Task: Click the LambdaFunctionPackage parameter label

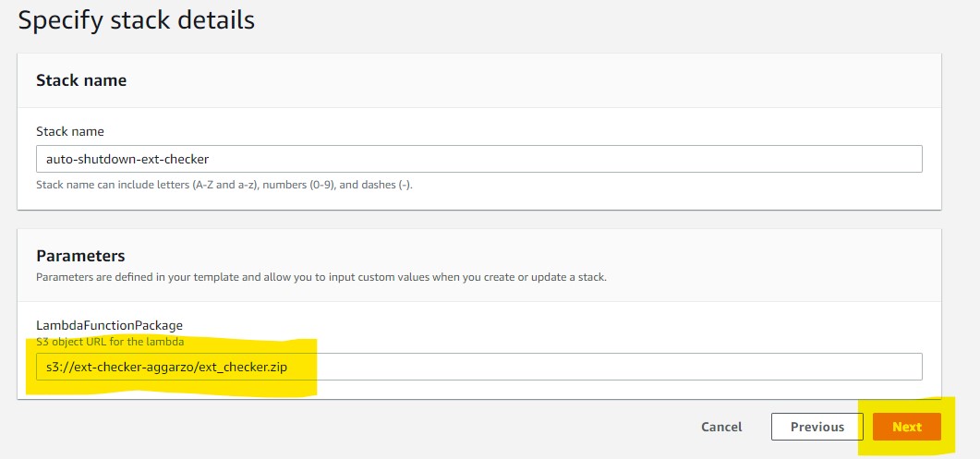Action: [x=109, y=325]
